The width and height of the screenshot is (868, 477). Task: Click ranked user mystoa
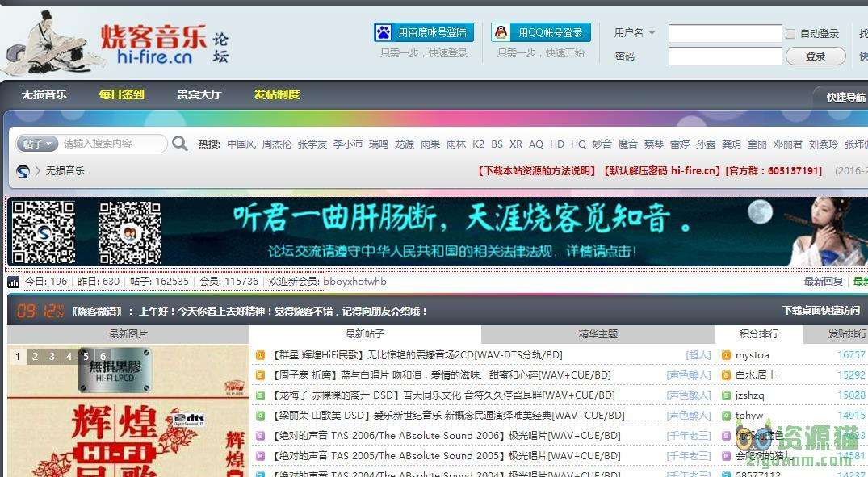pyautogui.click(x=752, y=355)
